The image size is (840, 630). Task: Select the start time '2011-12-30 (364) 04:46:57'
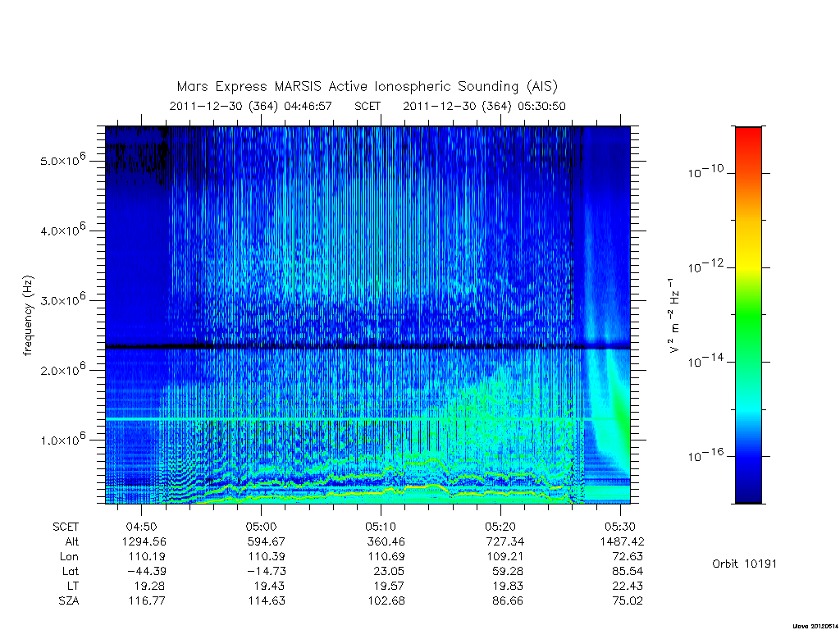251,106
